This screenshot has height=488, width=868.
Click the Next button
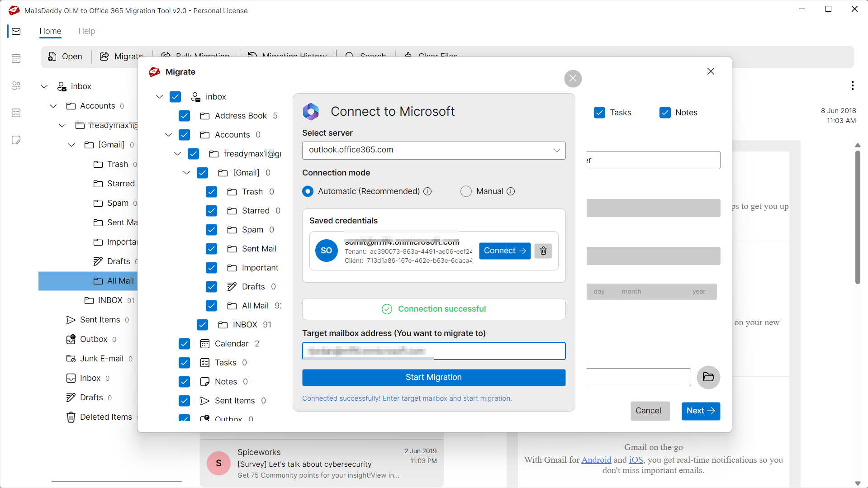tap(701, 411)
